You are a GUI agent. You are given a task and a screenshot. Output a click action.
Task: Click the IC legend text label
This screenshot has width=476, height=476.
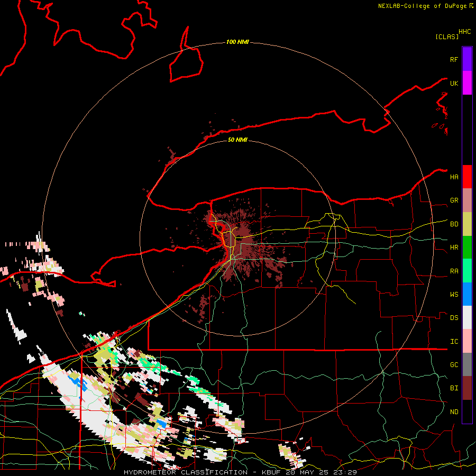click(x=454, y=342)
